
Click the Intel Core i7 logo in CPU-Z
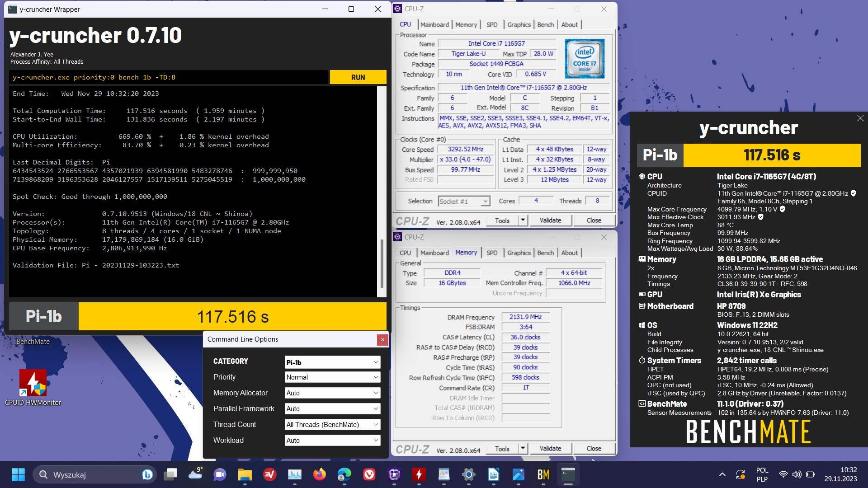(584, 59)
